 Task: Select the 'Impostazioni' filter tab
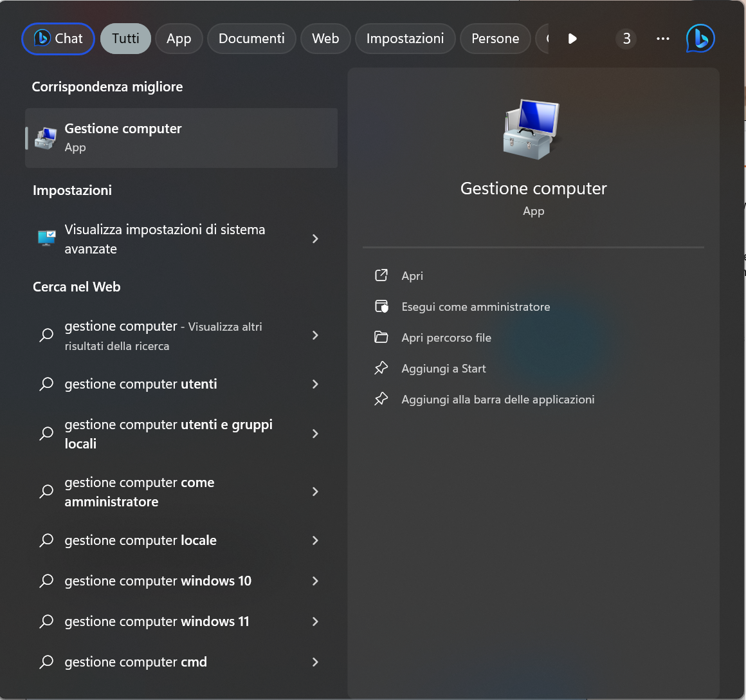[x=405, y=39]
